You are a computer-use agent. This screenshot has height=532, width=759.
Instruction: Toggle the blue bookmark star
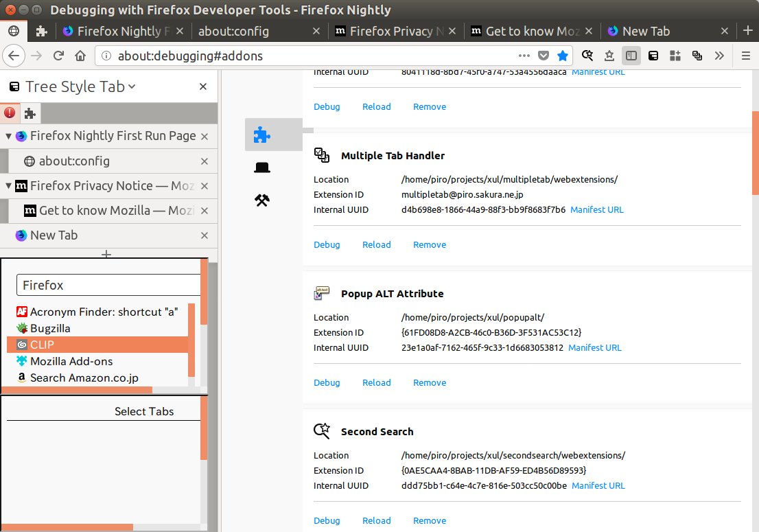(x=563, y=56)
